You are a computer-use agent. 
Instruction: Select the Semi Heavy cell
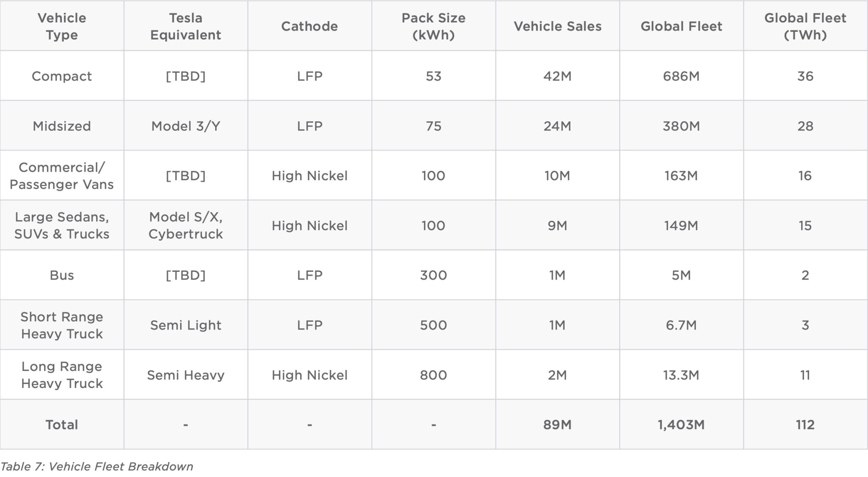(186, 375)
